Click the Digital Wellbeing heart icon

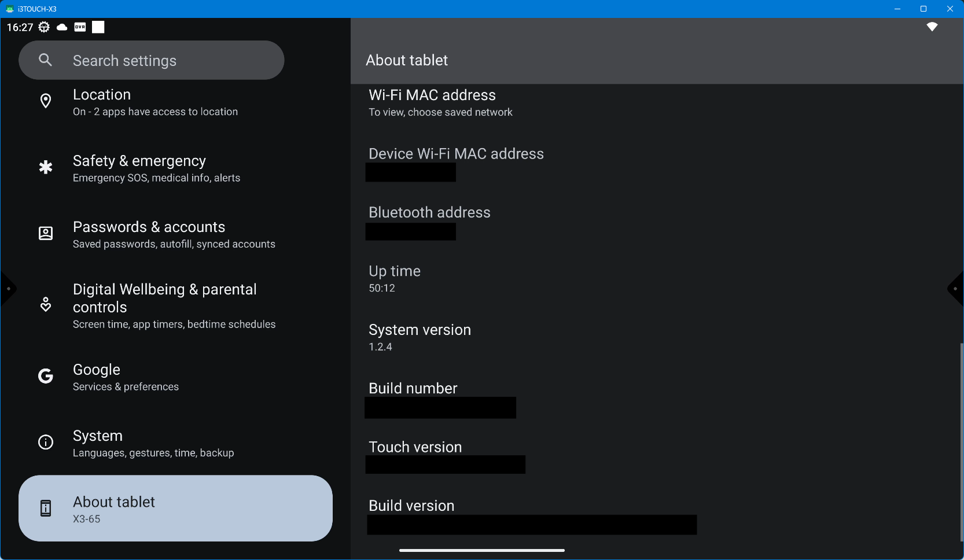pyautogui.click(x=46, y=305)
